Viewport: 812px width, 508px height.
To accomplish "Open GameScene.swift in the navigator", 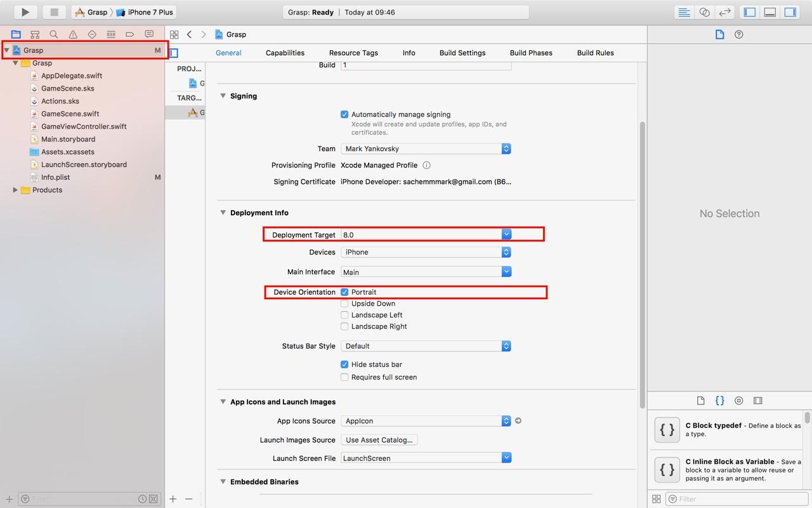I will click(70, 114).
